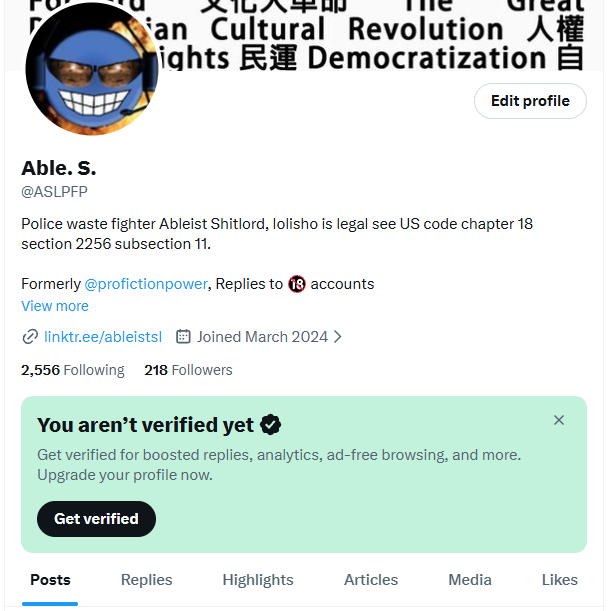Screen dimensions: 611x611
Task: Dismiss the verification banner with X
Action: [559, 420]
